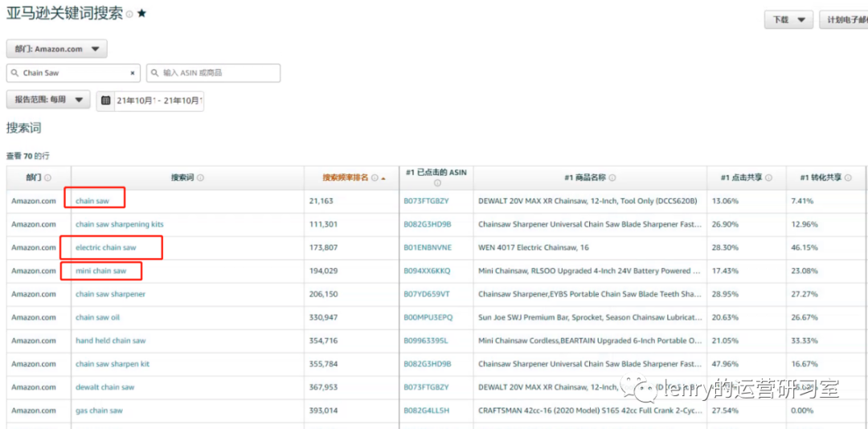Click the info icon beside #1 转化共享 header
The height and width of the screenshot is (429, 868).
click(x=849, y=178)
